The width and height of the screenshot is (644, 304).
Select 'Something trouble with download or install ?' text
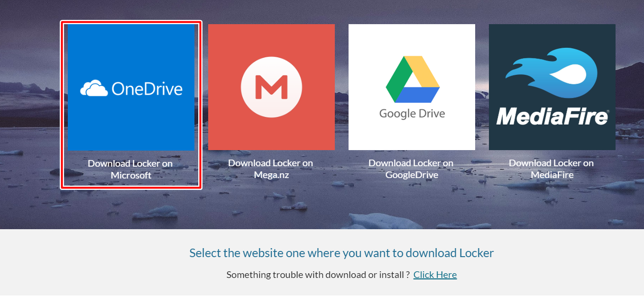coord(318,275)
